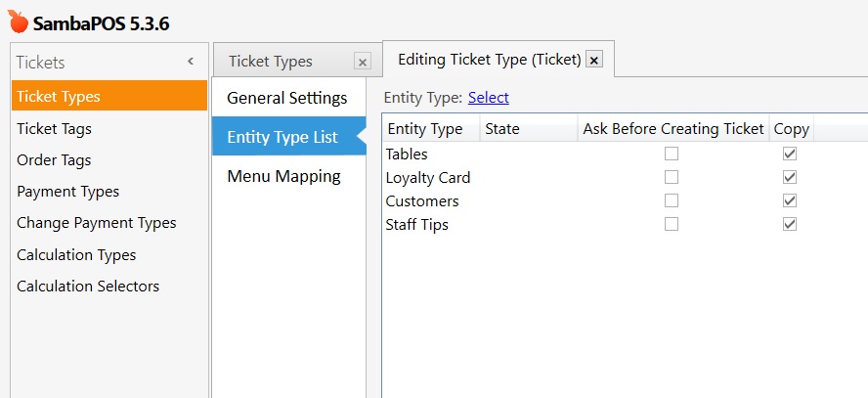Uncheck Copy for Loyalty Card

(x=790, y=177)
